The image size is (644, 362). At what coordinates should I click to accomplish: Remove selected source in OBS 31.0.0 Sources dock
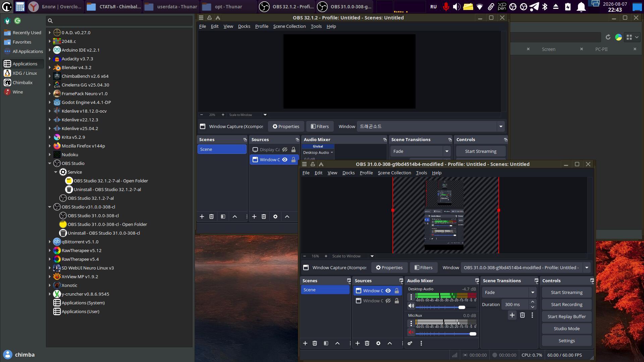point(367,343)
